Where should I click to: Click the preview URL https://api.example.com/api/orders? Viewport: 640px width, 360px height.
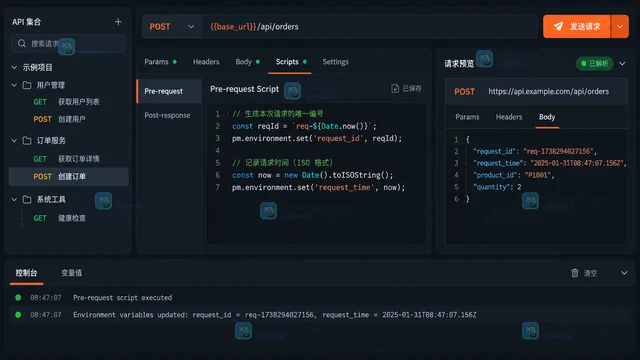point(549,91)
